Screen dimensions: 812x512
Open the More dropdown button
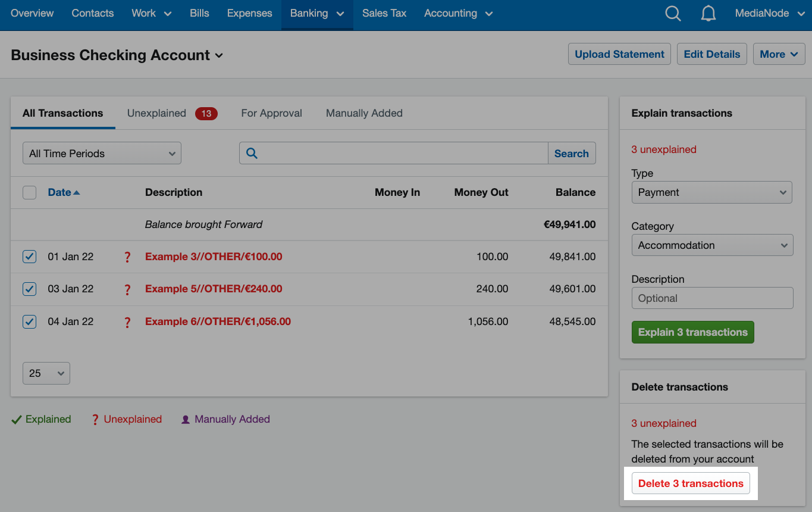pyautogui.click(x=779, y=54)
